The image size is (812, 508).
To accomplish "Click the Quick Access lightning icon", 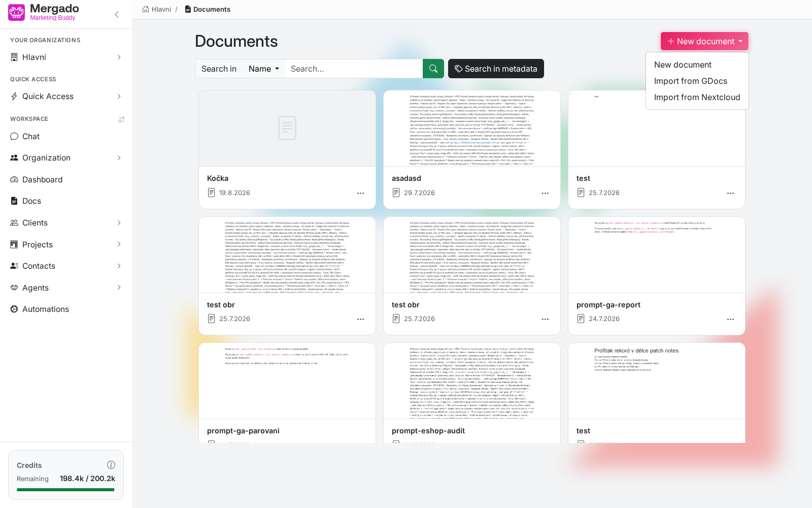I will point(14,97).
